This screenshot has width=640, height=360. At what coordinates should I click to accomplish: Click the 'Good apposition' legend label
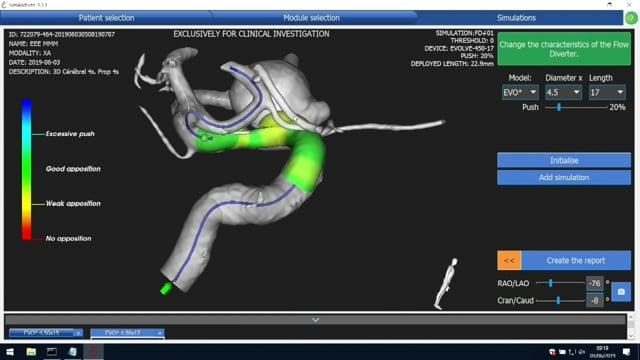pyautogui.click(x=73, y=169)
